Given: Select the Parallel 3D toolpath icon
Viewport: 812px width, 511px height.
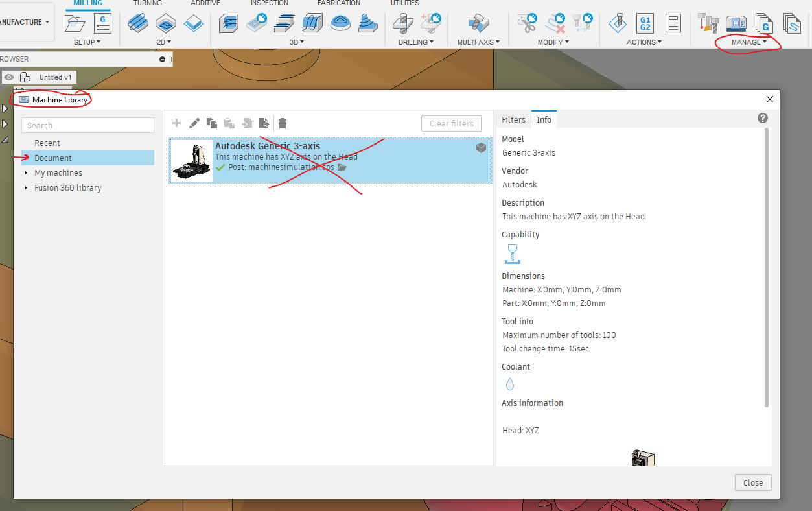Looking at the screenshot, I should (x=285, y=24).
